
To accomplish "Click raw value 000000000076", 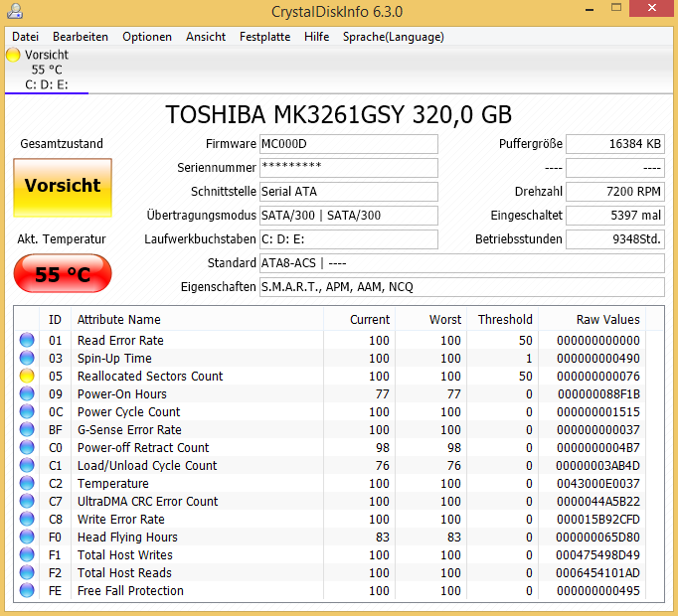I will (x=598, y=377).
